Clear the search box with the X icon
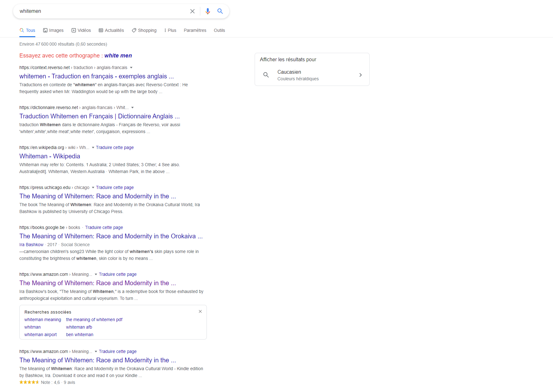Screen dimensions: 553x392 pos(192,11)
